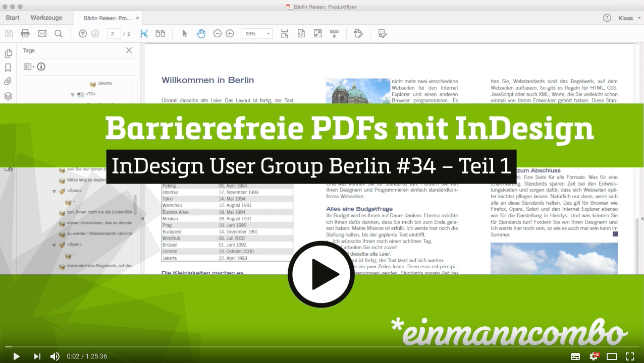Open the Tags panel options dropdown
644x363 pixels.
29,67
